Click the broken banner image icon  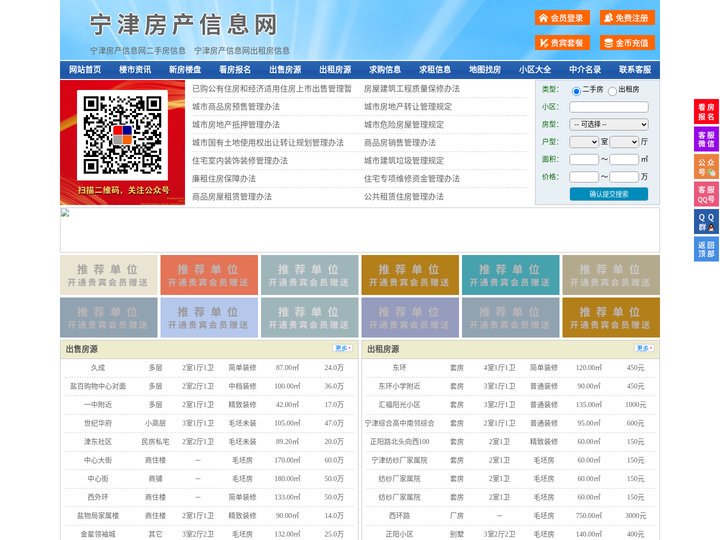[65, 213]
